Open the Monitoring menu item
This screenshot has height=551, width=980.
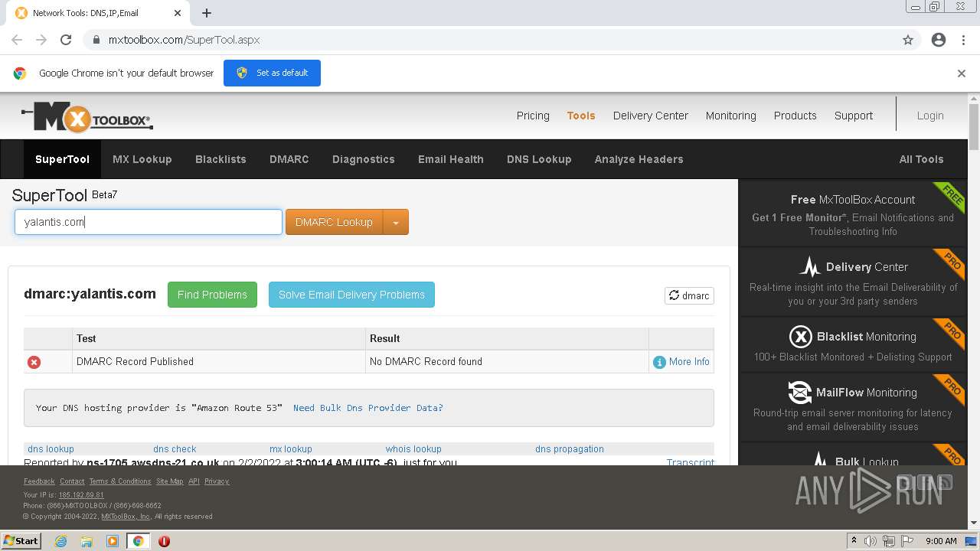pos(731,116)
